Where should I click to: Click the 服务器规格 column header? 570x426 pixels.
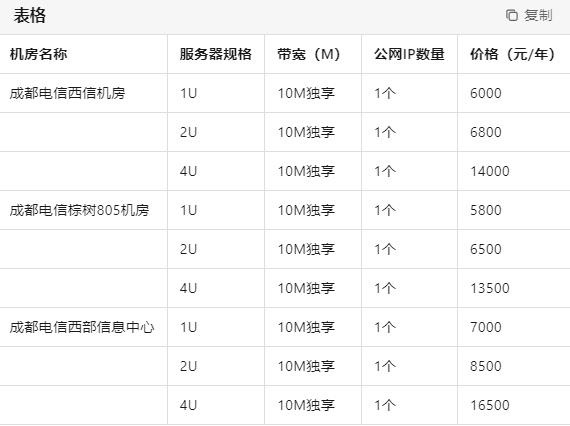tap(216, 54)
